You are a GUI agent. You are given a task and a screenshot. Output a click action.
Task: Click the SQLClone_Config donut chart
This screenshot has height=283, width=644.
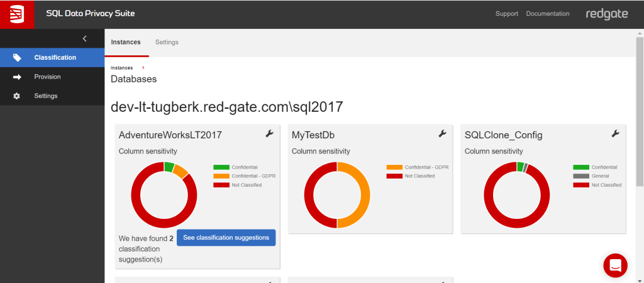[x=517, y=195]
